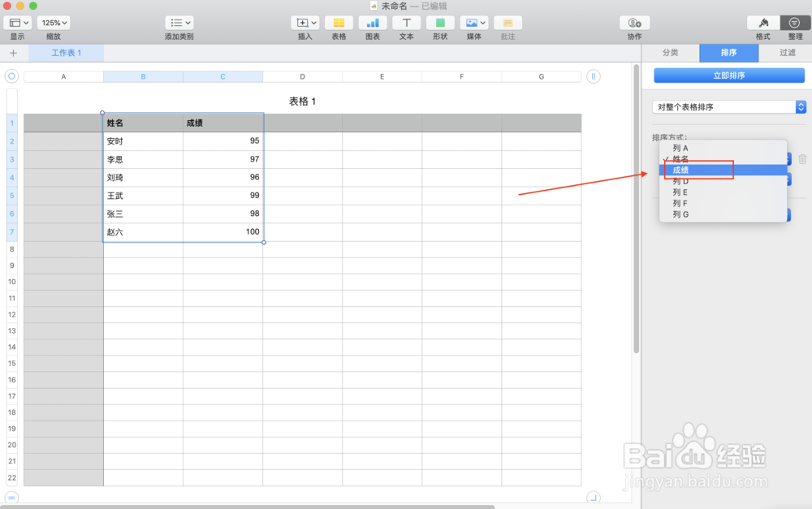Click the 表格 1 table title
This screenshot has height=509, width=812.
pyautogui.click(x=302, y=101)
